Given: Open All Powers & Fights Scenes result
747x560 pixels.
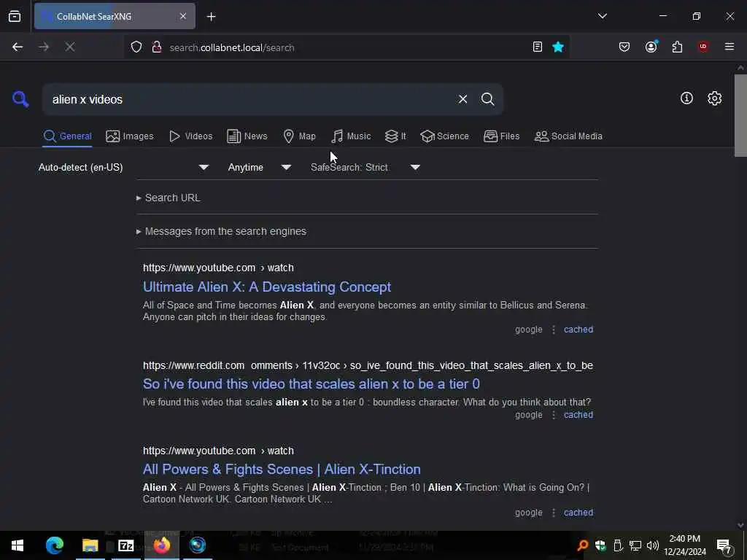Looking at the screenshot, I should click(x=282, y=469).
